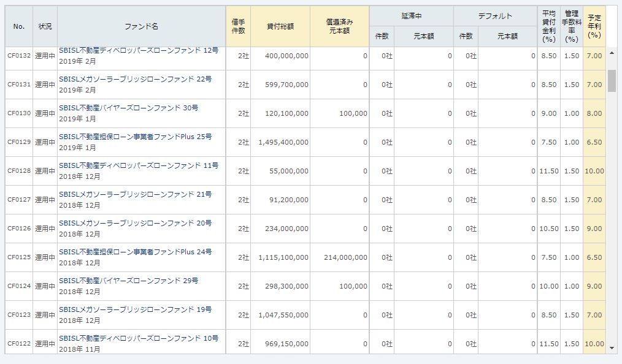Click the 延滞中 group header
Image resolution: width=622 pixels, height=364 pixels.
click(x=412, y=17)
